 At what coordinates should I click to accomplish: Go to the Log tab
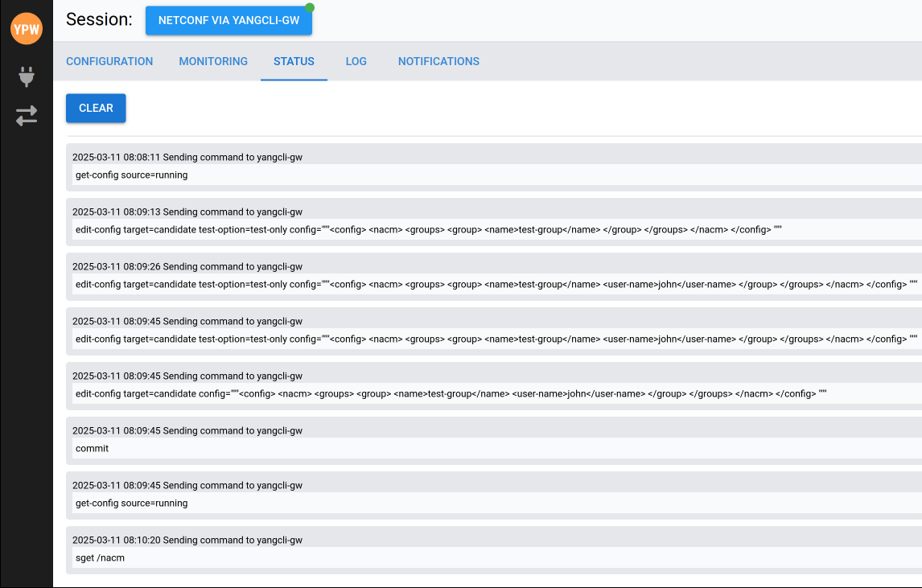(356, 61)
